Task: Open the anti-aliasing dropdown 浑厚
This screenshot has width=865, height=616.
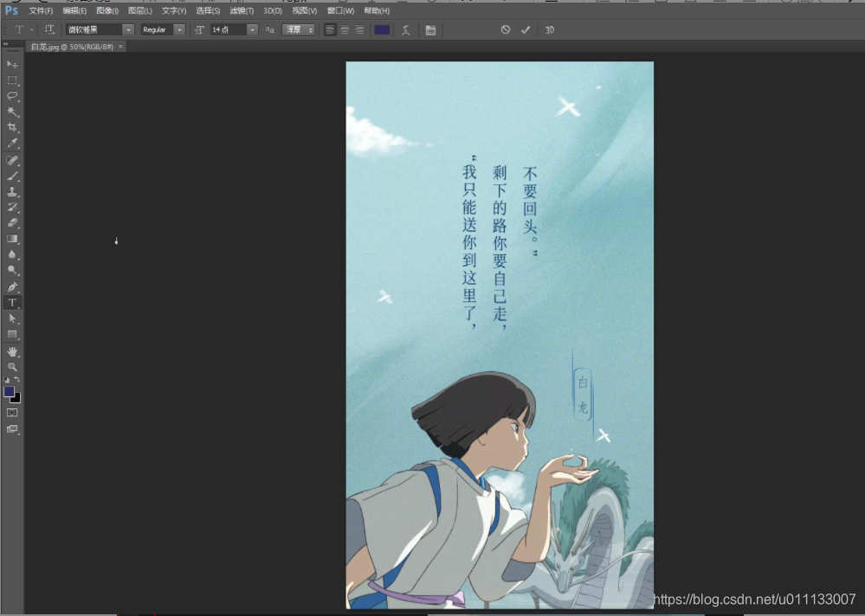Action: coord(299,29)
